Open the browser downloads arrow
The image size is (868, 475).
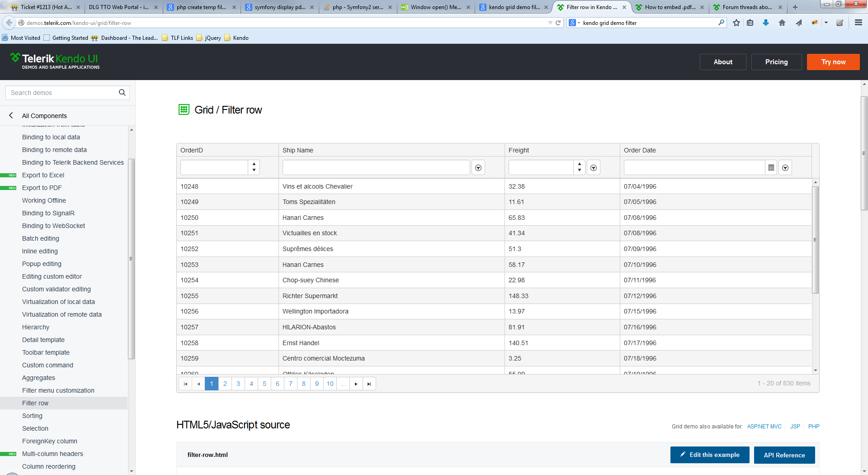click(x=766, y=23)
